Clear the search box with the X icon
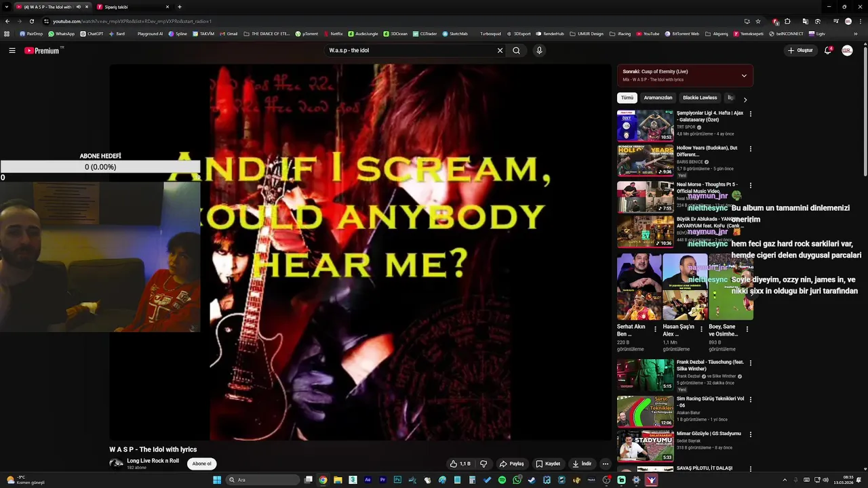868x488 pixels. point(500,50)
